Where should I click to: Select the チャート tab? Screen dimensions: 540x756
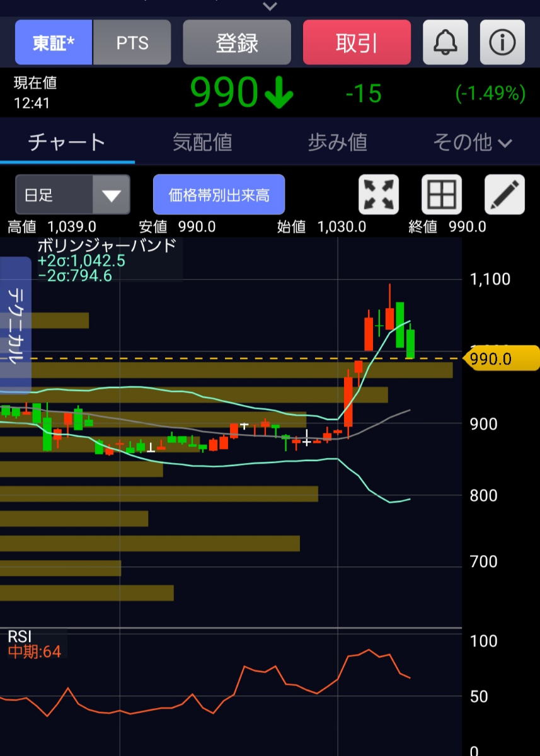(67, 142)
